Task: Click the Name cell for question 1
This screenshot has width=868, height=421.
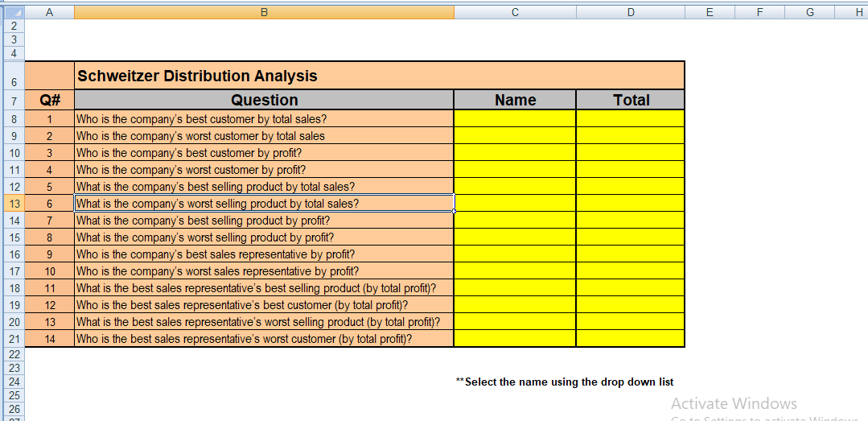Action: (x=515, y=118)
